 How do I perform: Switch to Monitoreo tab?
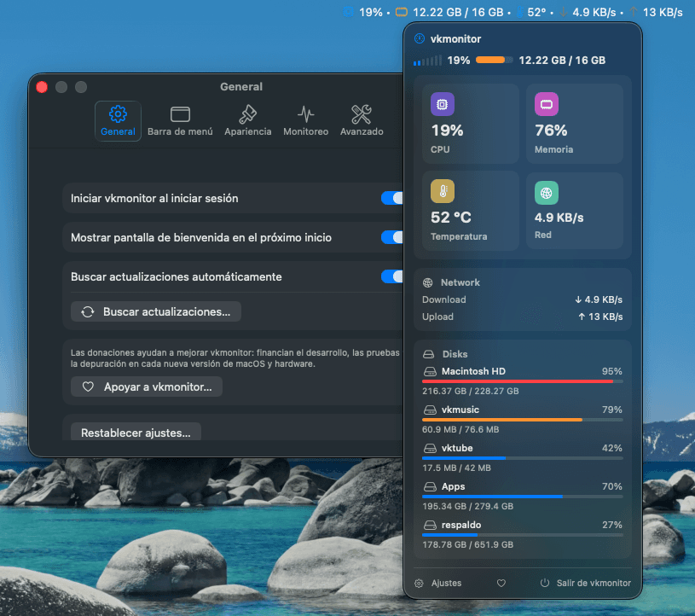(x=306, y=120)
